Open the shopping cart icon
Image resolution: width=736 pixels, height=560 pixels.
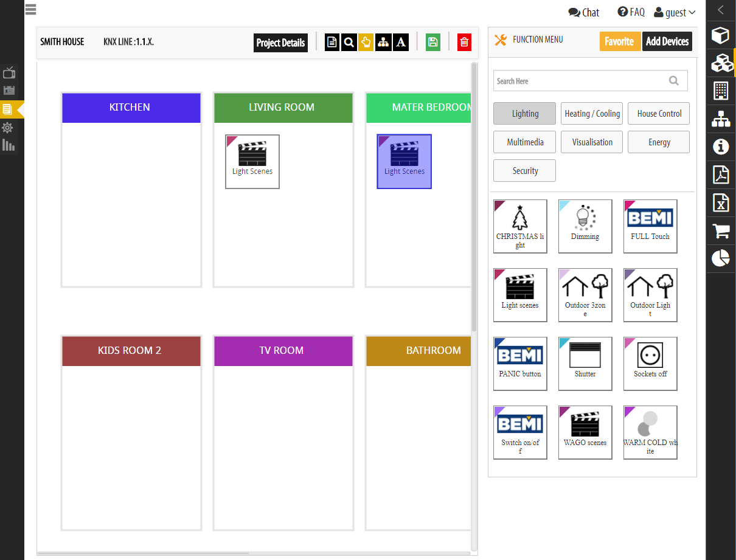point(721,231)
